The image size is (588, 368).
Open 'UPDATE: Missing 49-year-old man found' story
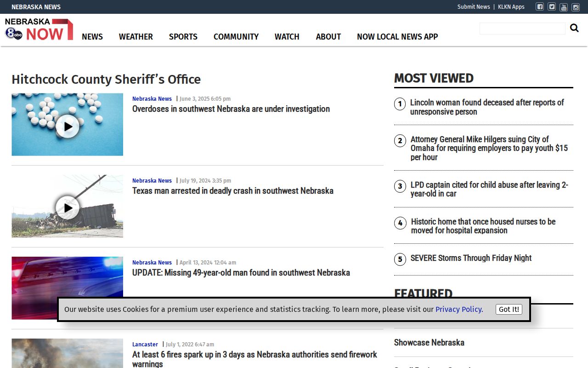pos(241,273)
